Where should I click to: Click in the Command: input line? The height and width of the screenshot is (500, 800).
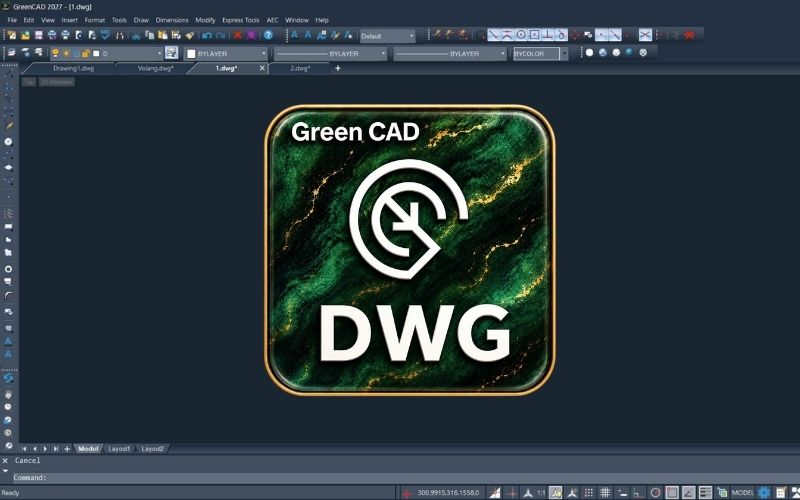tap(408, 478)
